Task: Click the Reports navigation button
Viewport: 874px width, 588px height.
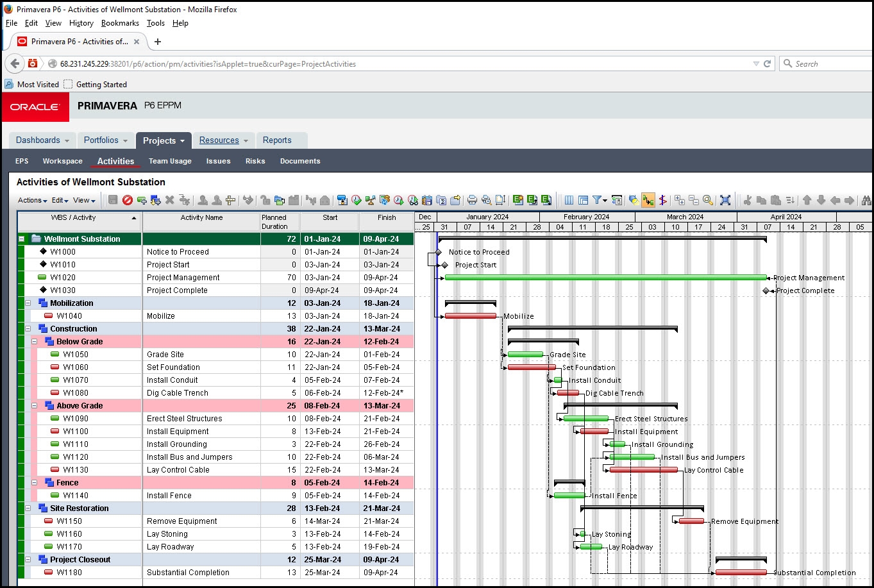Action: [x=277, y=140]
